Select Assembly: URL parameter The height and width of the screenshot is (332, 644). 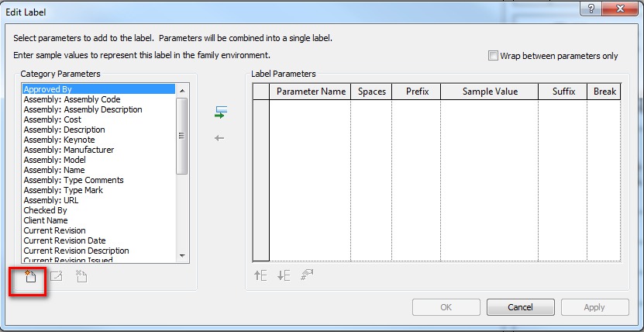[99, 200]
